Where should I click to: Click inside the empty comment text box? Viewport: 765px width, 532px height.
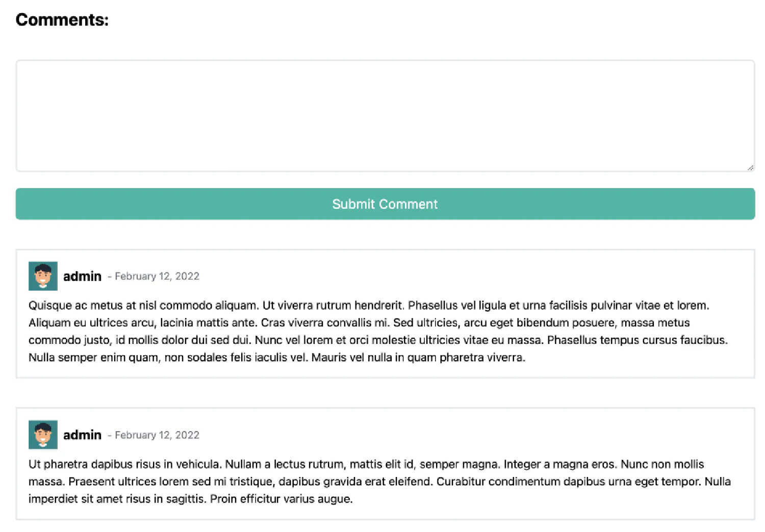point(385,116)
